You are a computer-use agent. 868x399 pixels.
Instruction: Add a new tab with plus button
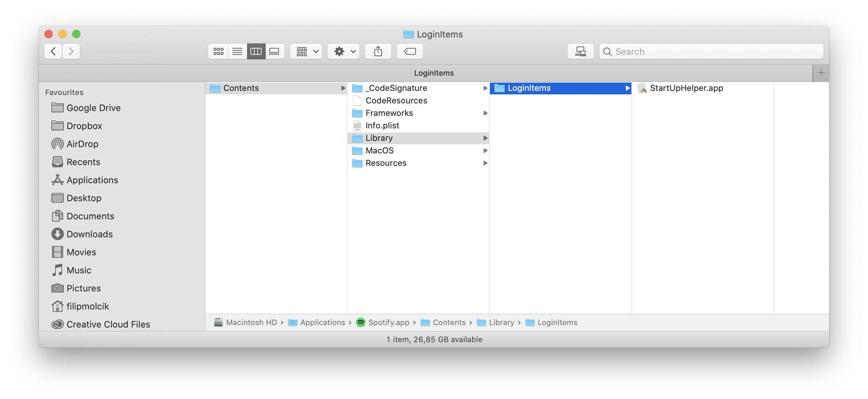coord(821,73)
